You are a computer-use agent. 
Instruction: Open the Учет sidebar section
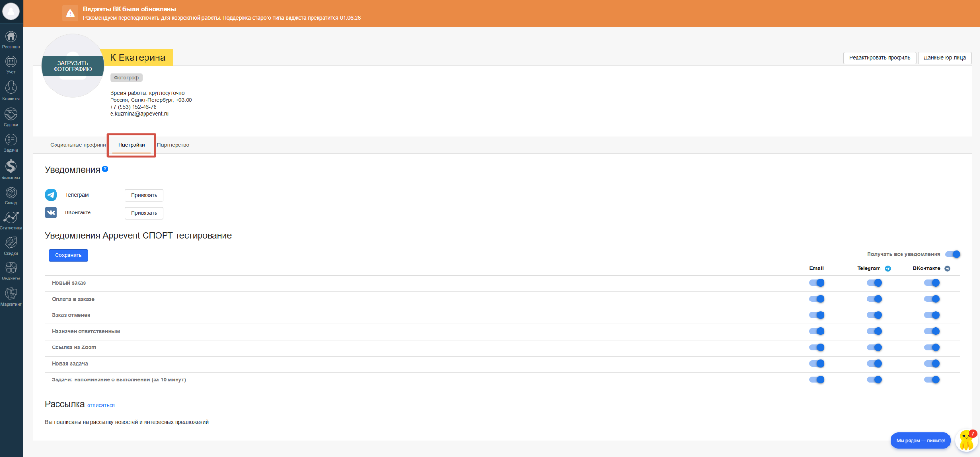coord(11,65)
